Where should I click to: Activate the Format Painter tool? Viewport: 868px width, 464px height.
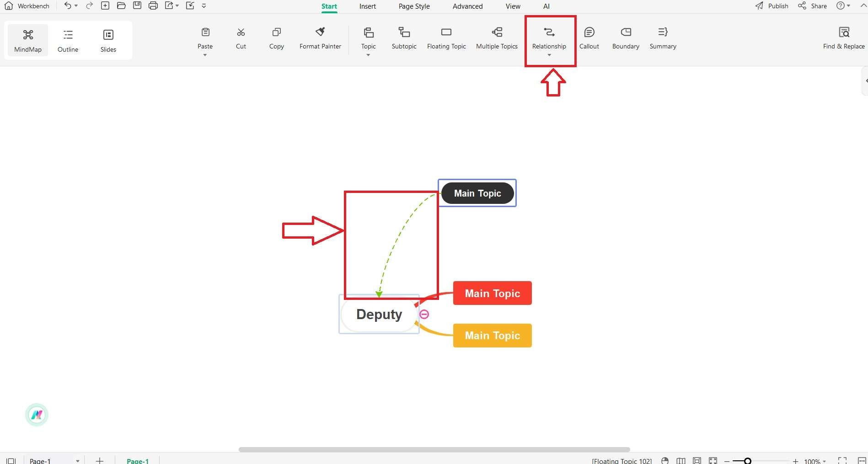pos(320,38)
